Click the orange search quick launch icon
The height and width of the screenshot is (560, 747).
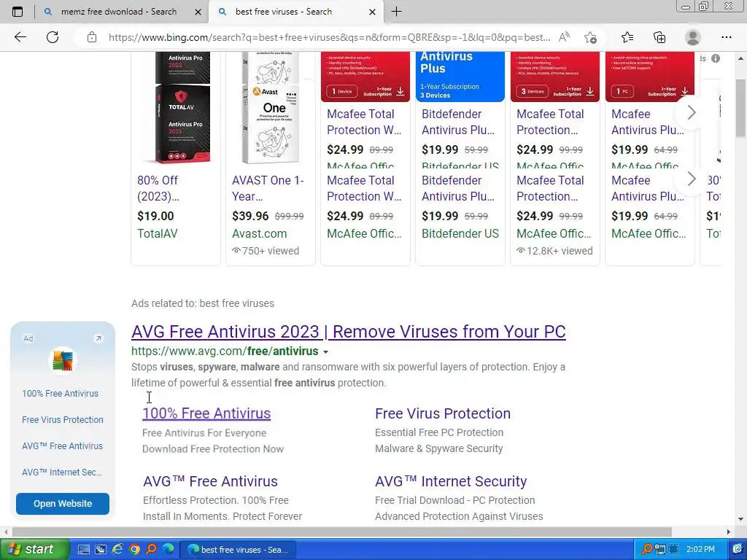click(151, 550)
